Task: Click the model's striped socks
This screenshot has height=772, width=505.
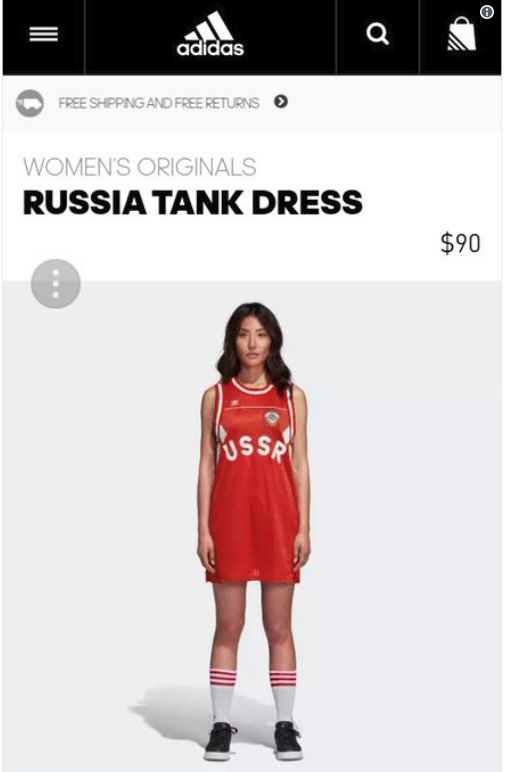Action: [253, 696]
